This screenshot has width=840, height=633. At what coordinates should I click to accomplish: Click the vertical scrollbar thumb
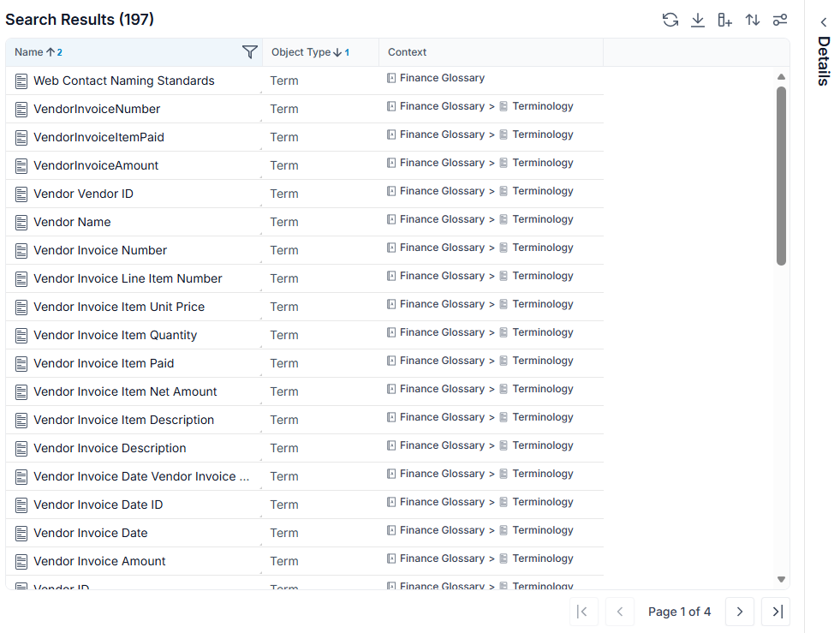781,176
